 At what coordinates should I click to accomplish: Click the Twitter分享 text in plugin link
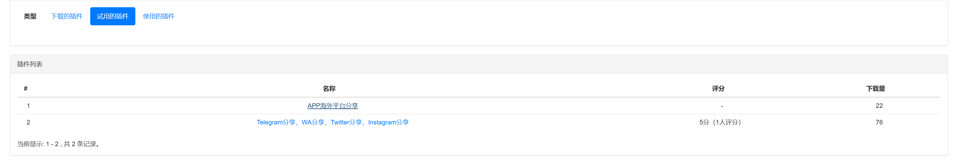[x=346, y=122]
